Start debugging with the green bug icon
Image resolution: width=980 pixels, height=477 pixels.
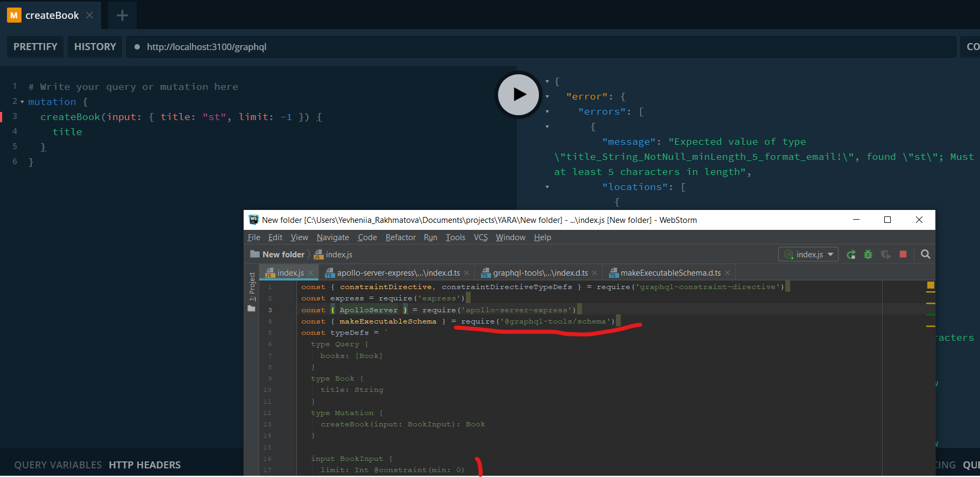pos(868,254)
